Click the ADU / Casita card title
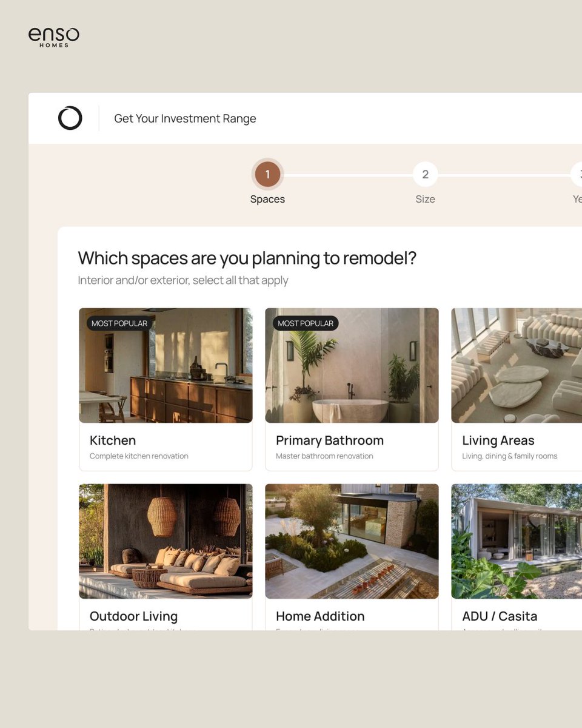This screenshot has width=582, height=728. [500, 616]
